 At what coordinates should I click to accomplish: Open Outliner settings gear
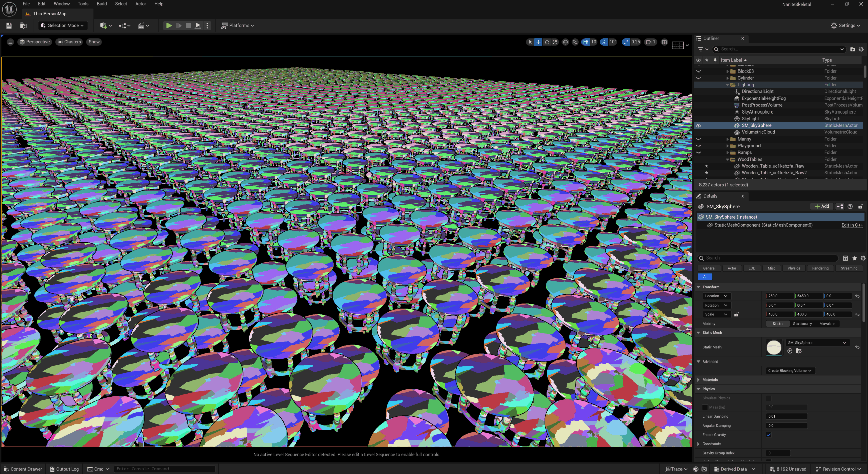coord(861,49)
